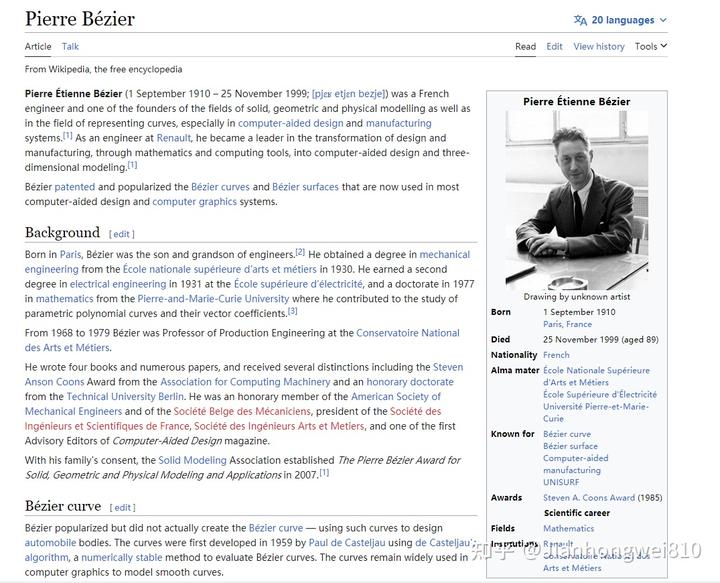Switch to the Talk tab
The width and height of the screenshot is (720, 583).
[x=70, y=46]
